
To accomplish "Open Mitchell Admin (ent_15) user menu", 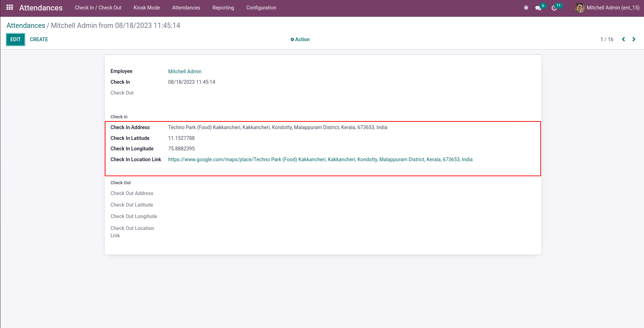I will 607,8.
